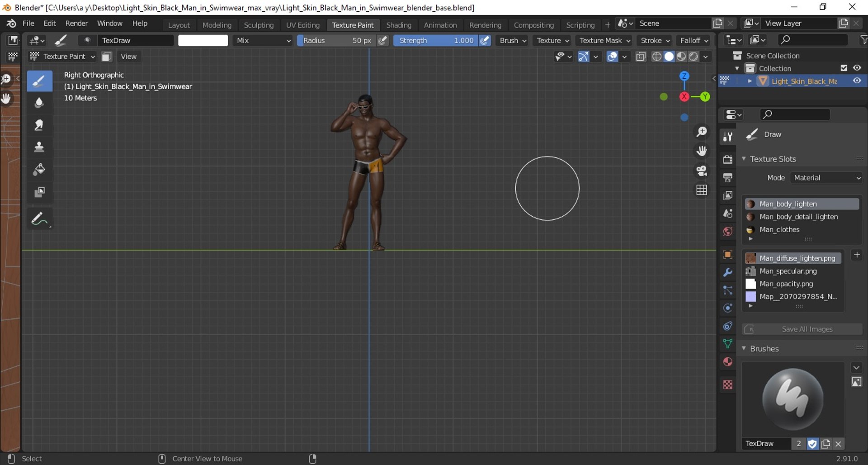Switch to Shading workspace tab

pos(399,25)
